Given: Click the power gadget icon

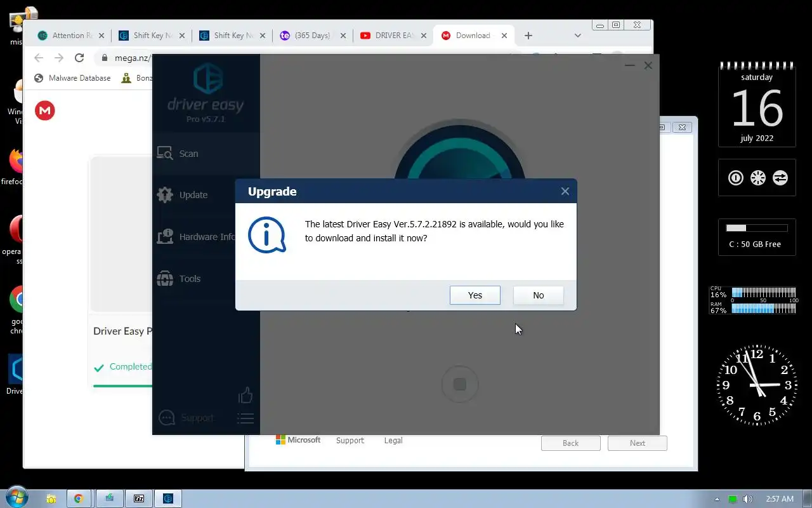Looking at the screenshot, I should pos(736,178).
